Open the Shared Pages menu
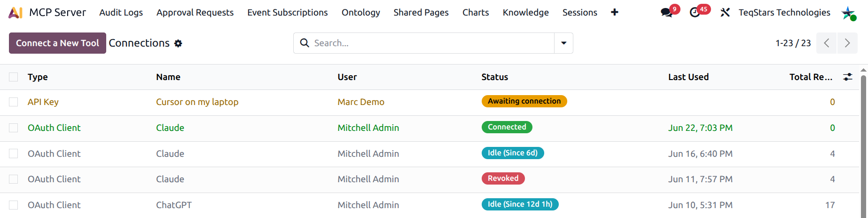Viewport: 868px width, 218px height. [421, 13]
